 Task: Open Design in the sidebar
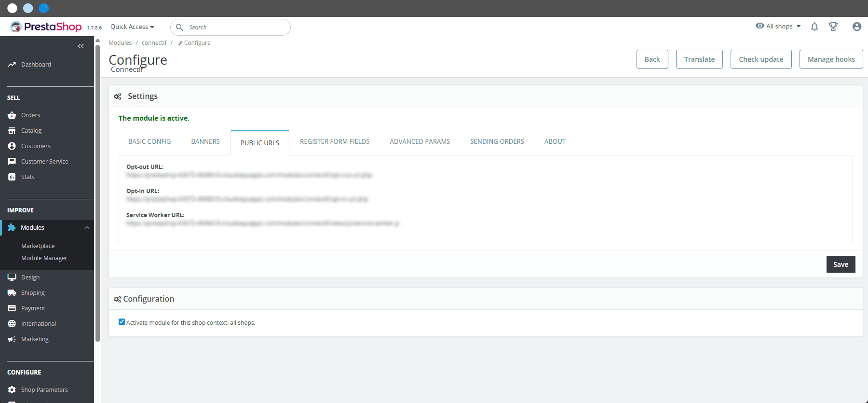[x=30, y=277]
